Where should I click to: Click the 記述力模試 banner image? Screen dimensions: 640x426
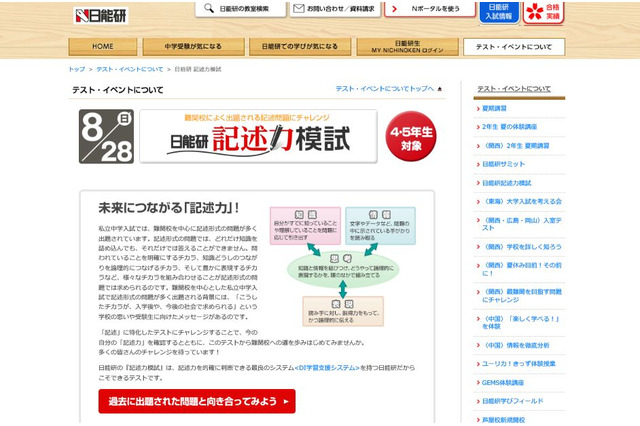[x=258, y=136]
